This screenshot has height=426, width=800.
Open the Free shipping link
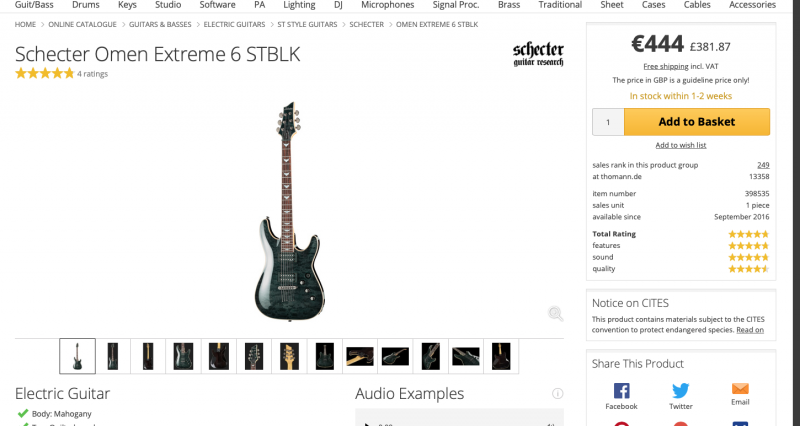click(x=666, y=66)
